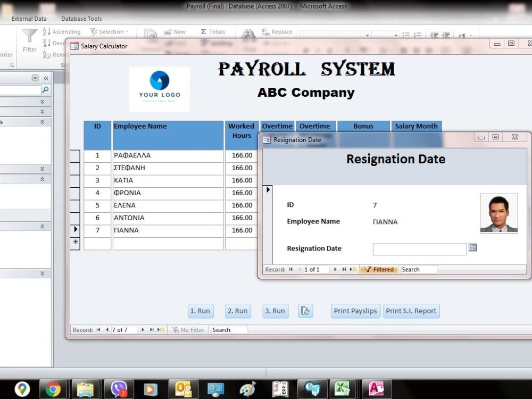Click the navigation pane search magnifier

tap(45, 89)
